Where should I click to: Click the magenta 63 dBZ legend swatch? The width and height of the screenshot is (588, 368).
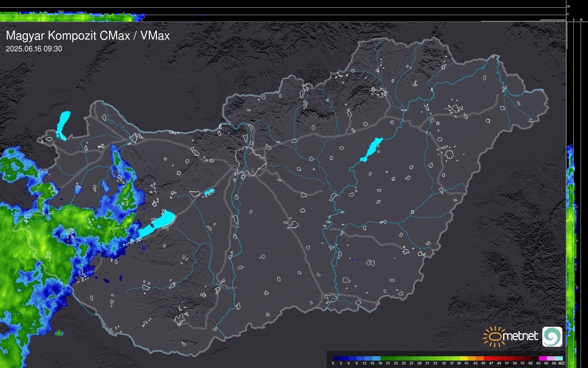543,358
